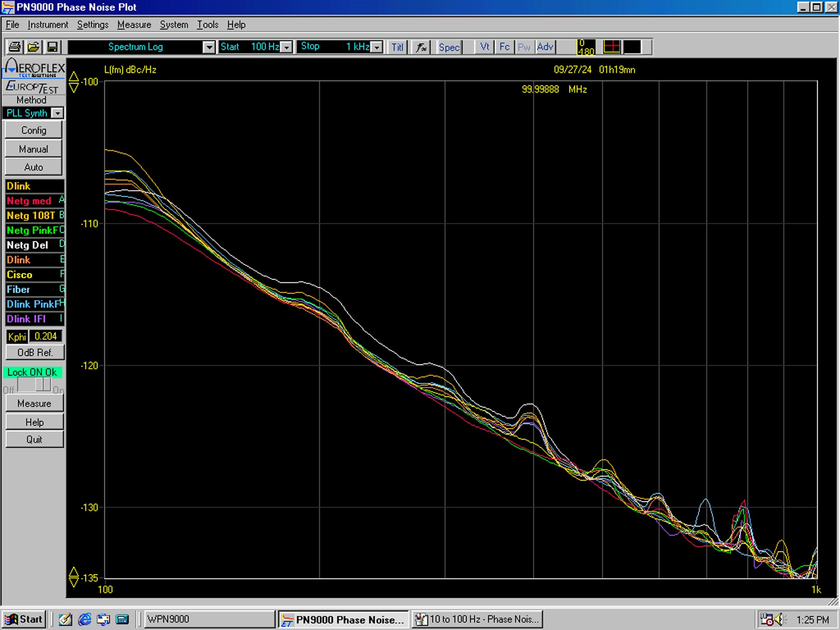
Task: Click the Kphi value field 0.204
Action: pos(45,336)
